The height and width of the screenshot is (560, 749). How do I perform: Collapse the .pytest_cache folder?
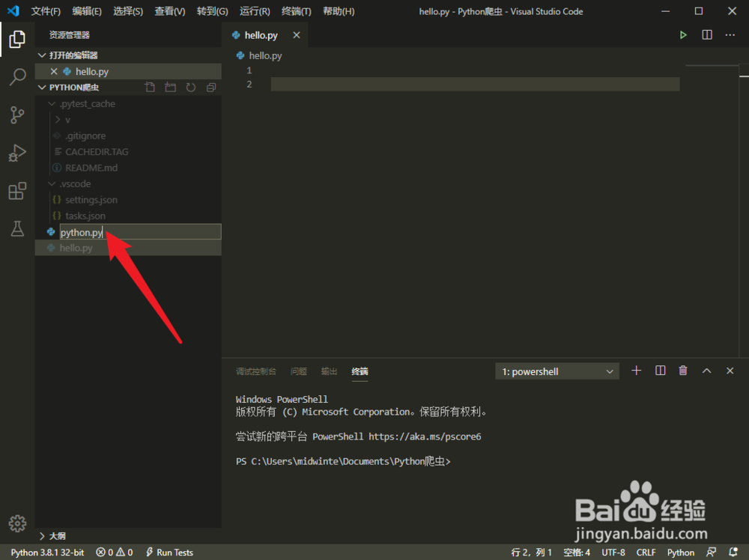click(x=52, y=103)
